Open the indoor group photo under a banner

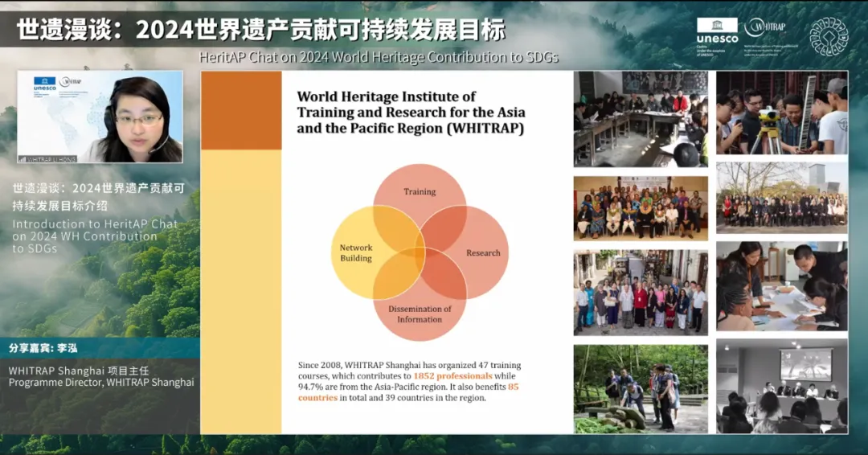click(x=641, y=208)
